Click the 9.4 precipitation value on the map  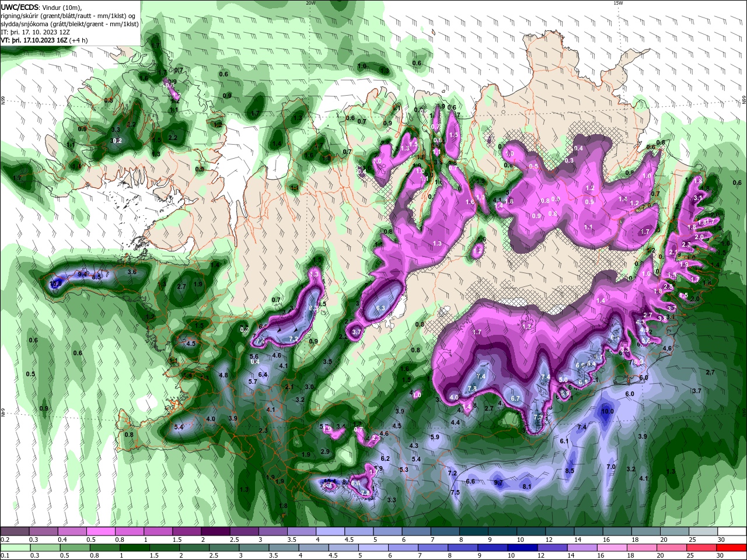(82, 274)
